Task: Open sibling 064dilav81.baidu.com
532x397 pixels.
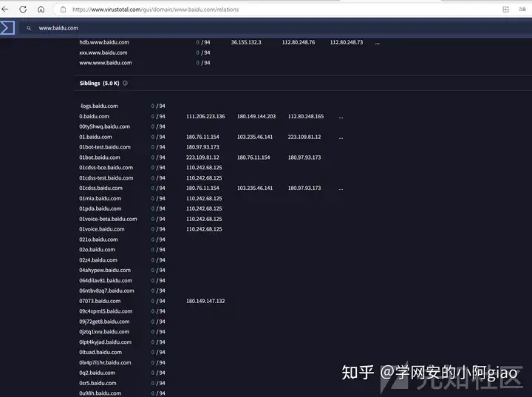Action: (106, 280)
